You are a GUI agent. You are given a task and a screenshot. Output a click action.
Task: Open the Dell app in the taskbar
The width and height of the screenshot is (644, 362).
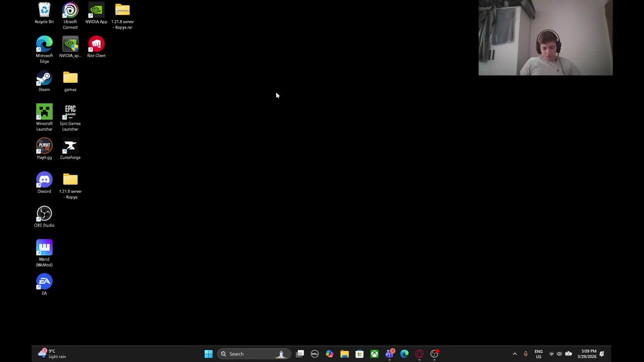coord(314,354)
